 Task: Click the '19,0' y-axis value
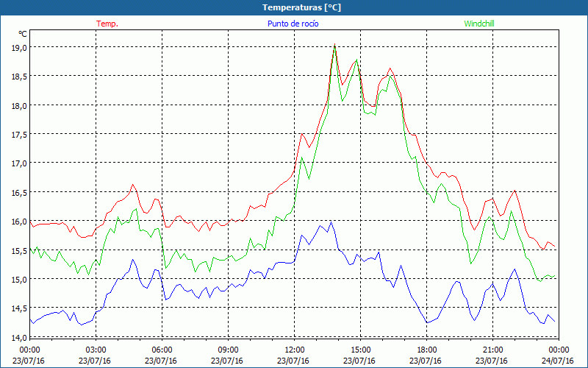pyautogui.click(x=19, y=48)
